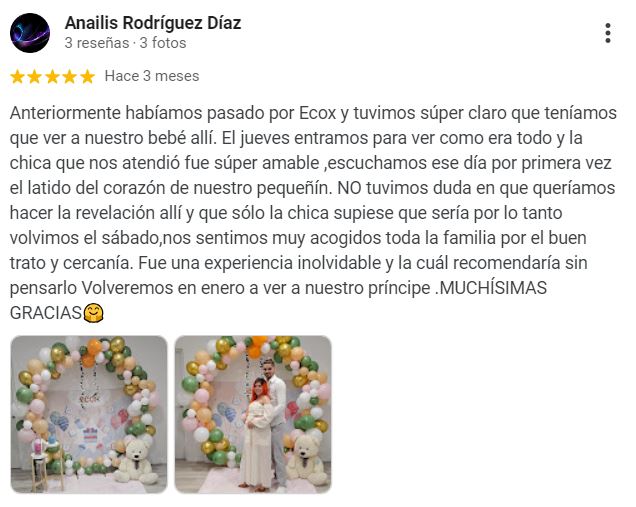
Task: Click the teddy bear in the first photo
Action: click(x=135, y=462)
